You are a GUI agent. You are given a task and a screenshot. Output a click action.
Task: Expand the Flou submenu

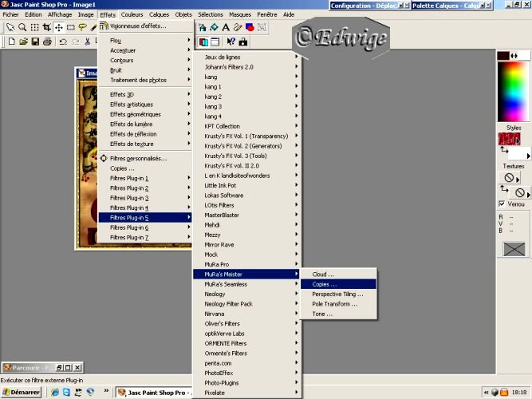(145, 41)
